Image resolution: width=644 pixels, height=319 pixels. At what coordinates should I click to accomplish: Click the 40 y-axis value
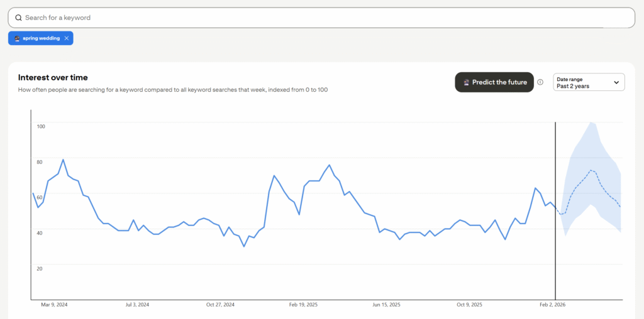pos(40,233)
